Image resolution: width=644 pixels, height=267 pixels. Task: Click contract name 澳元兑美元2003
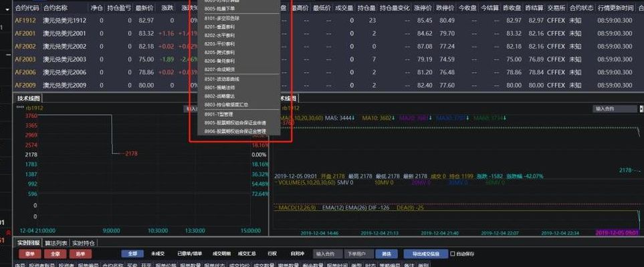(65, 59)
